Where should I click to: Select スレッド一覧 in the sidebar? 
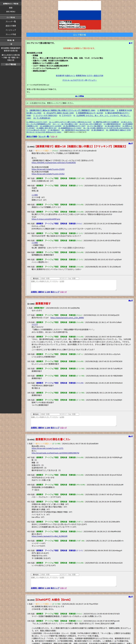(x=11, y=21)
